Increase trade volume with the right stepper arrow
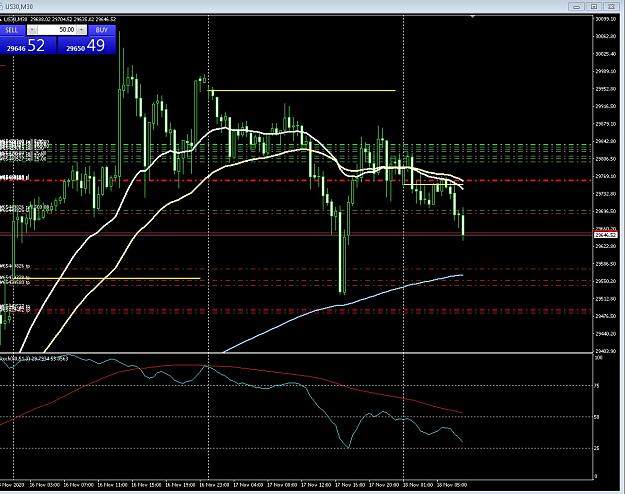 (82, 30)
